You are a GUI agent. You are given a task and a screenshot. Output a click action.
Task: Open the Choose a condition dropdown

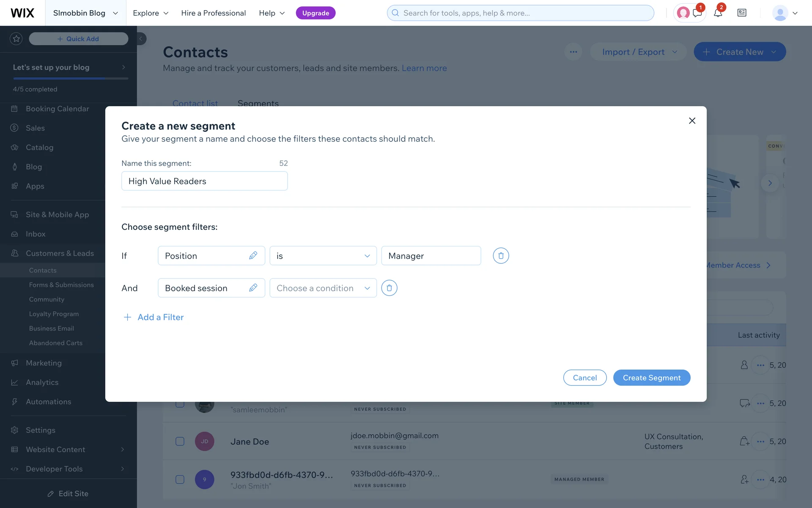pos(323,288)
